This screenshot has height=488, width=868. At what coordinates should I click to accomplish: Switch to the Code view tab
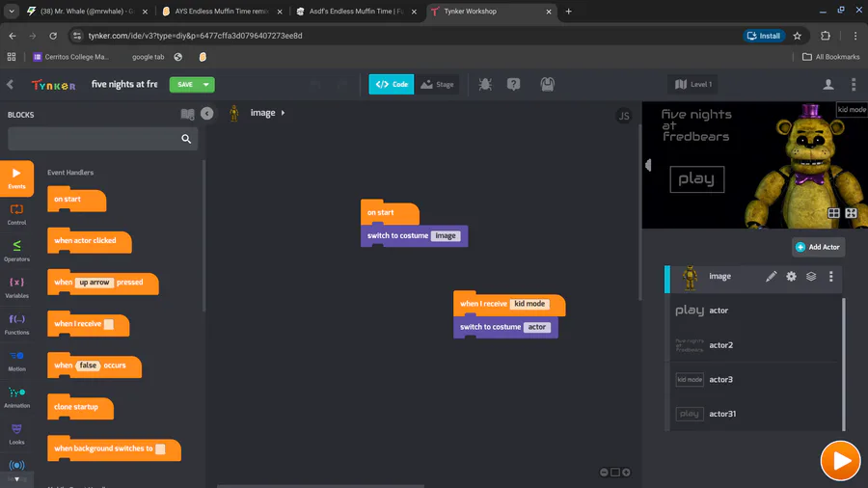(392, 84)
